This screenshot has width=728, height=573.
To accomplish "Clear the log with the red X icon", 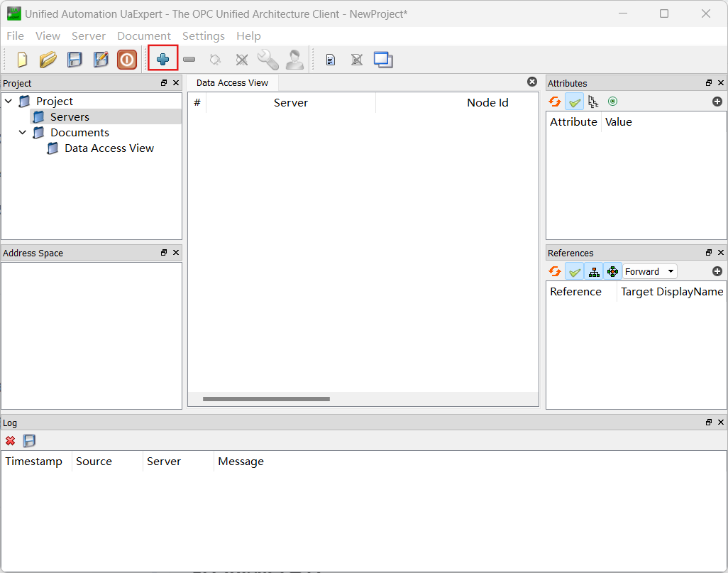I will (x=10, y=440).
